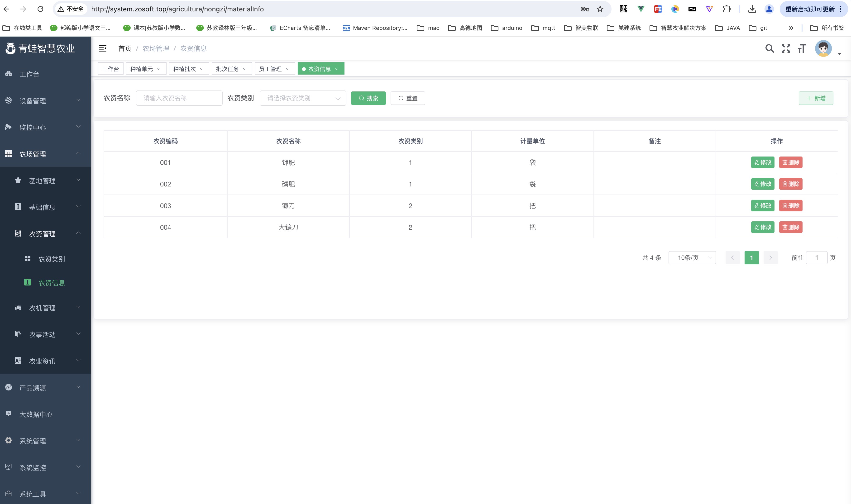
Task: Click the sidebar collapse hamburger icon
Action: tap(103, 48)
